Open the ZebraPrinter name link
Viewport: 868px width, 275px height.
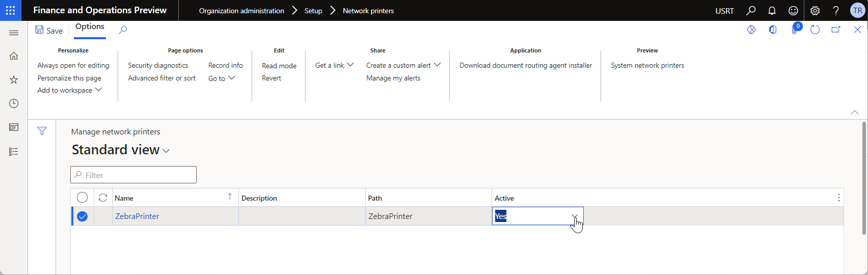point(137,216)
